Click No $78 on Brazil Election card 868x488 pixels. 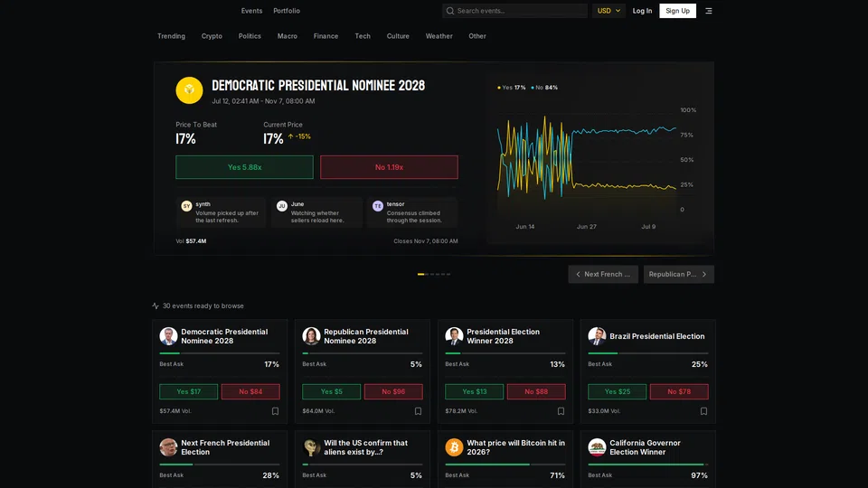pos(679,391)
